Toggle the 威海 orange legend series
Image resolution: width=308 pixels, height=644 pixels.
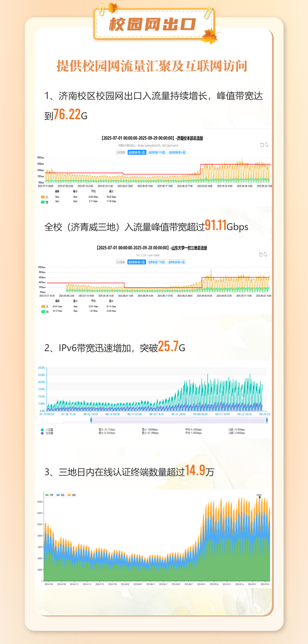coord(69,495)
